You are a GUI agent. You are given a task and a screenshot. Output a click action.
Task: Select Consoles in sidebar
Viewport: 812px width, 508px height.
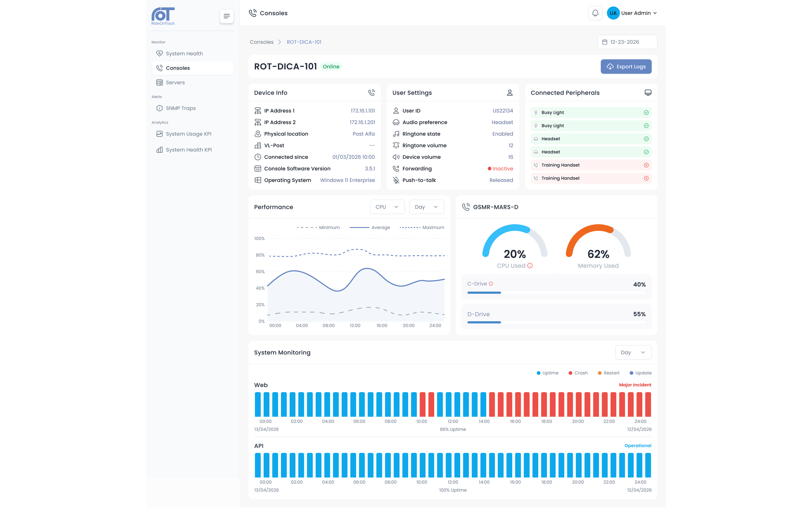pos(192,68)
